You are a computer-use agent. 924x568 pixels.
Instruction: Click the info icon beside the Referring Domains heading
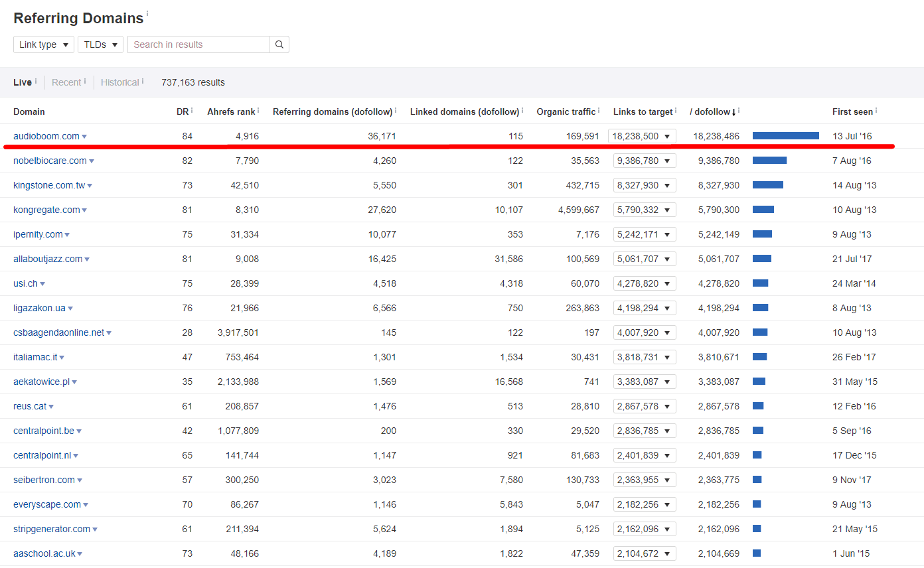(147, 12)
